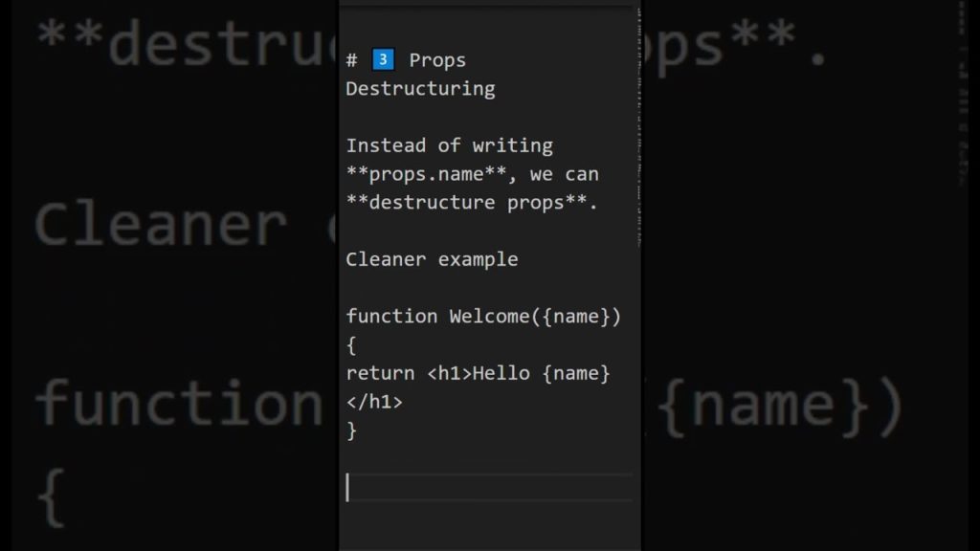Viewport: 980px width, 551px height.
Task: Click the **destructure props** text
Action: point(472,203)
